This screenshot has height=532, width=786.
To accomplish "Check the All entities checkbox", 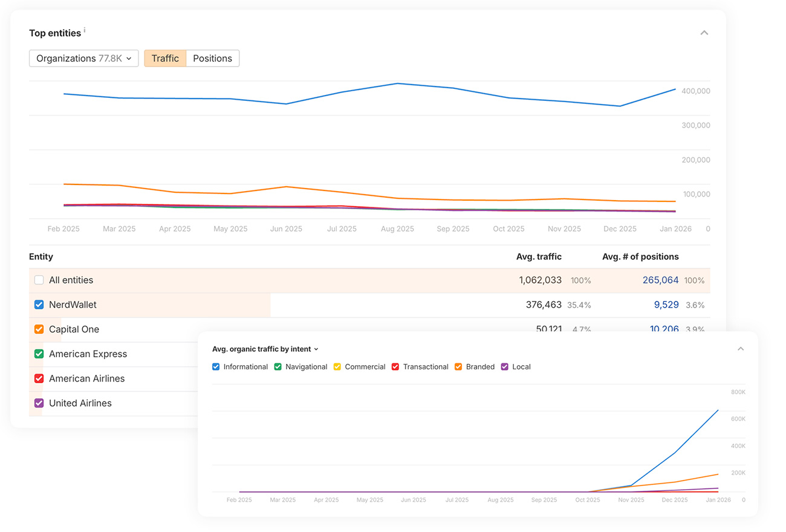I will (39, 281).
